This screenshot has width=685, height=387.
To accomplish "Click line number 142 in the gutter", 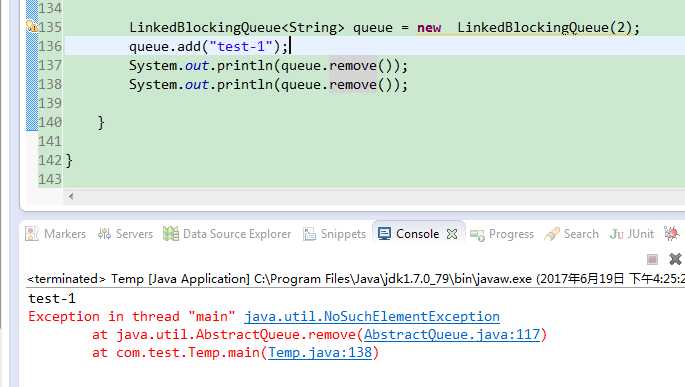I will coord(50,160).
